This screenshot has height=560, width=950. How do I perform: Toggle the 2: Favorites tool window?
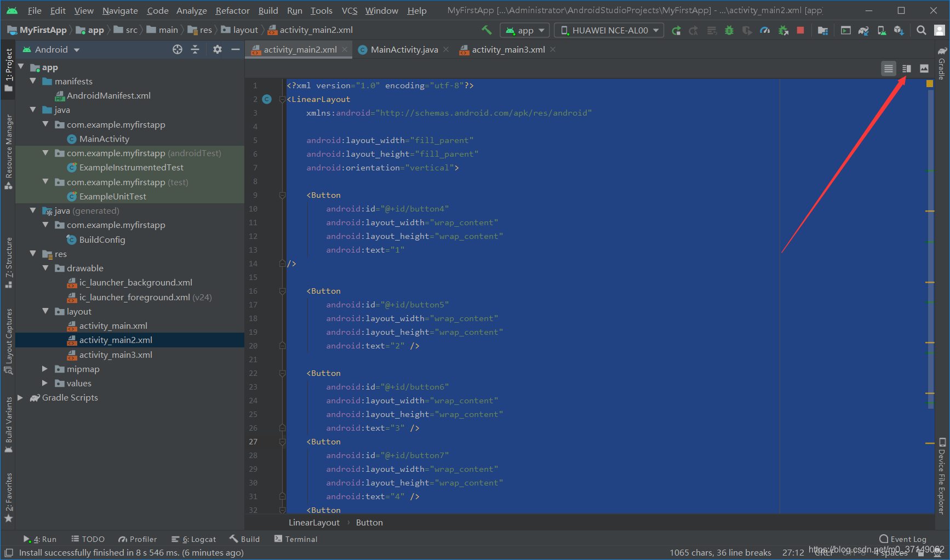pos(8,498)
